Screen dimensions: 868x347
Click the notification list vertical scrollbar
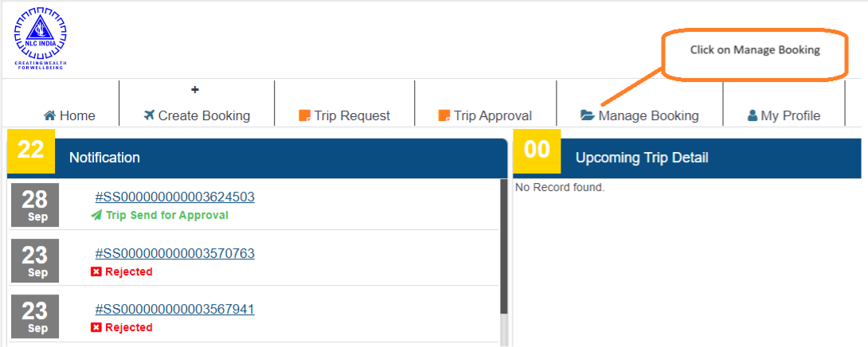(x=503, y=247)
